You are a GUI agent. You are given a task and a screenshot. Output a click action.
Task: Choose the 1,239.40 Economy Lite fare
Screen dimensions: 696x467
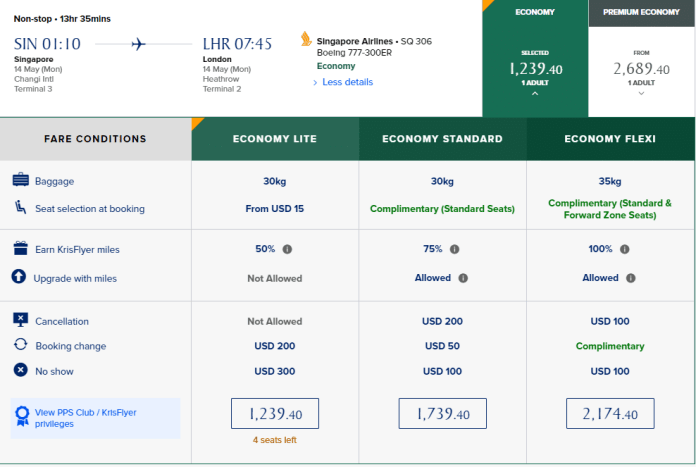click(x=275, y=413)
